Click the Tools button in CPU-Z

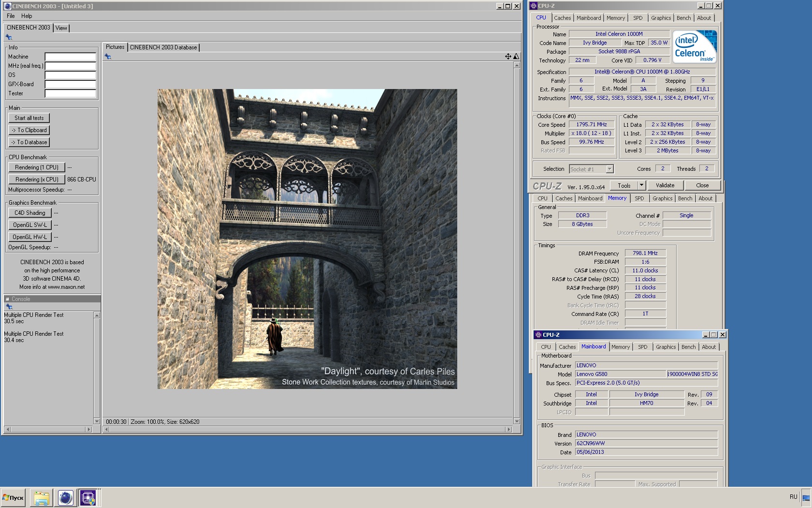[624, 185]
